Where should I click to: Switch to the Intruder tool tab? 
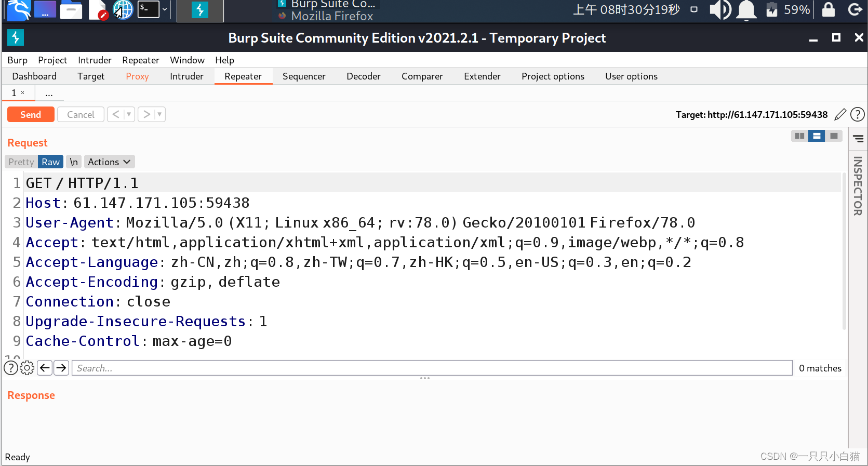coord(186,76)
